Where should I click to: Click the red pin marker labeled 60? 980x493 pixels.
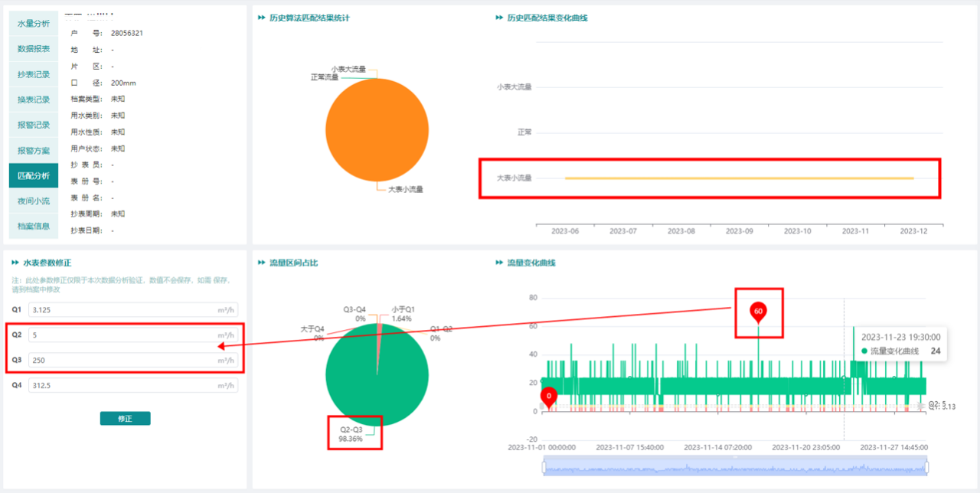coord(758,312)
